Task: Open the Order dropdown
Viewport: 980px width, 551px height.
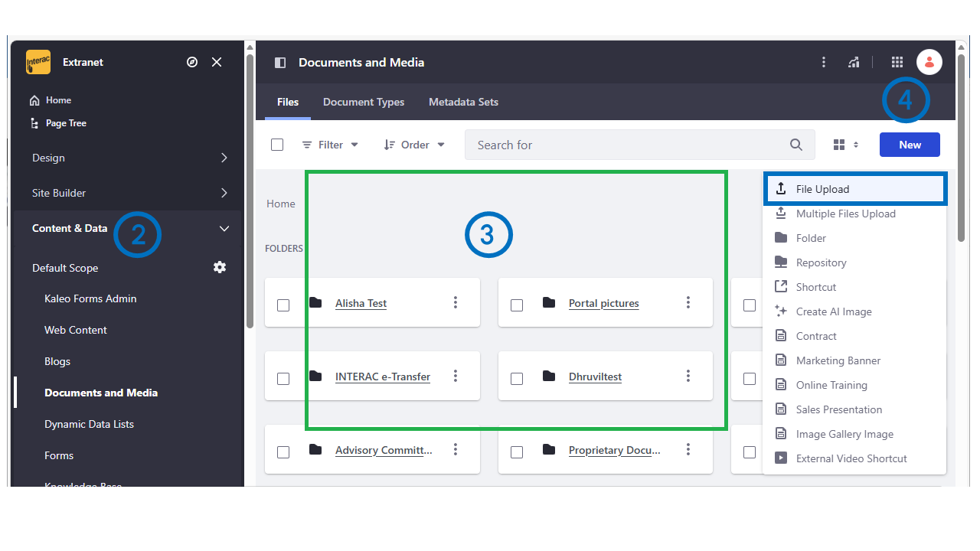Action: coord(414,145)
